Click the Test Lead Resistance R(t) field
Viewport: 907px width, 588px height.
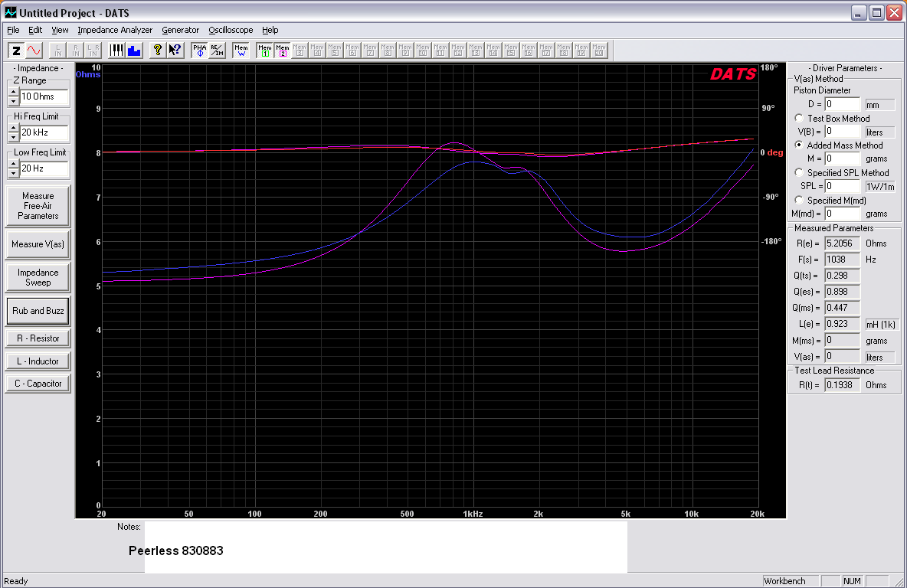(842, 385)
